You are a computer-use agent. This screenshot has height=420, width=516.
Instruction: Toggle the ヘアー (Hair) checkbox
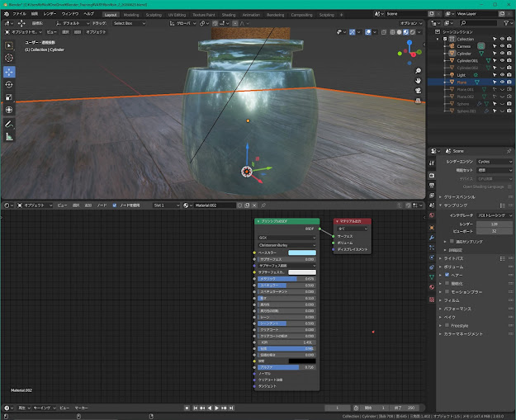click(447, 275)
